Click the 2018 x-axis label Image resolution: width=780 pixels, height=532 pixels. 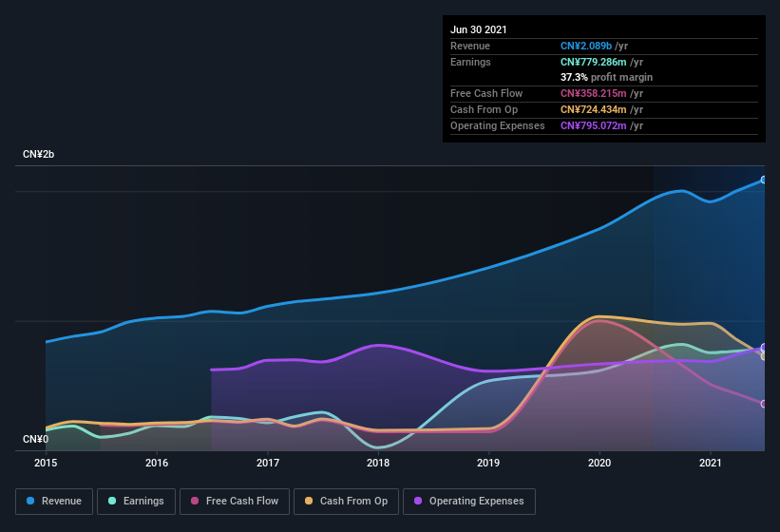tap(378, 463)
